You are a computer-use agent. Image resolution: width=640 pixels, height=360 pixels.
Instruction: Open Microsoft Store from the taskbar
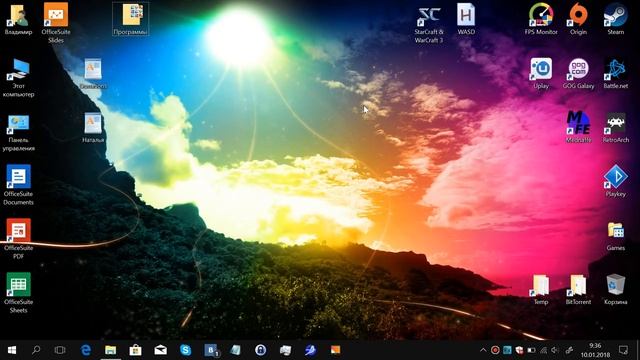pyautogui.click(x=136, y=350)
